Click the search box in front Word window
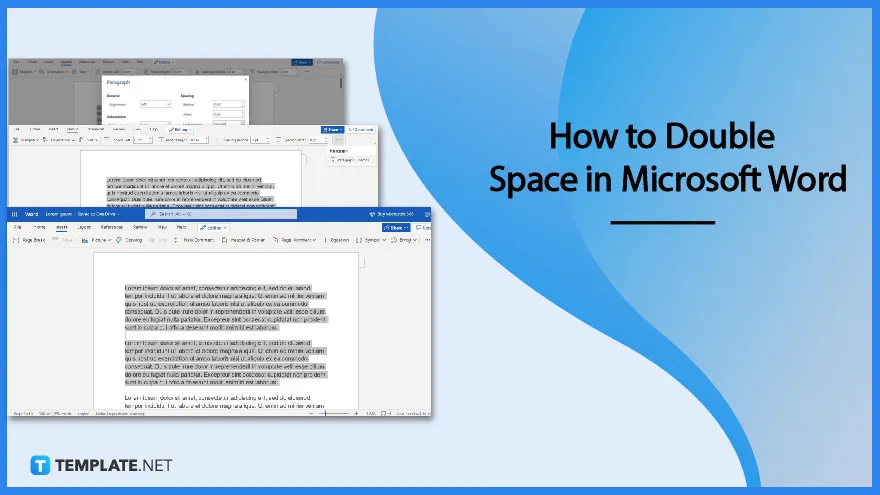 click(x=221, y=214)
